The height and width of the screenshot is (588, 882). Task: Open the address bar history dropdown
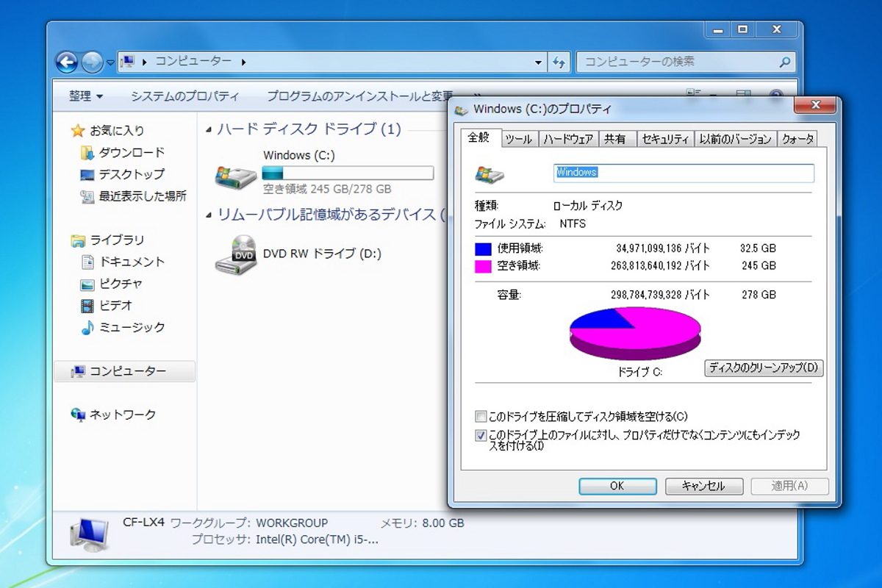click(x=539, y=62)
